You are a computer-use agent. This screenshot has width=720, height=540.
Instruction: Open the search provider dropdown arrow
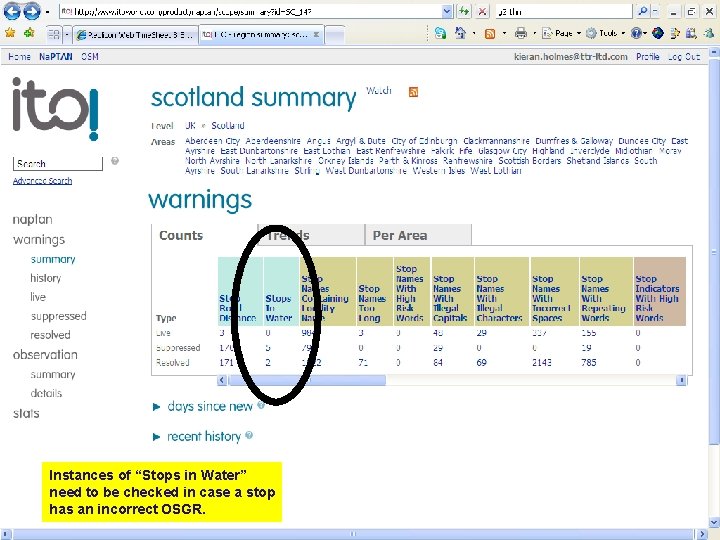coord(654,11)
